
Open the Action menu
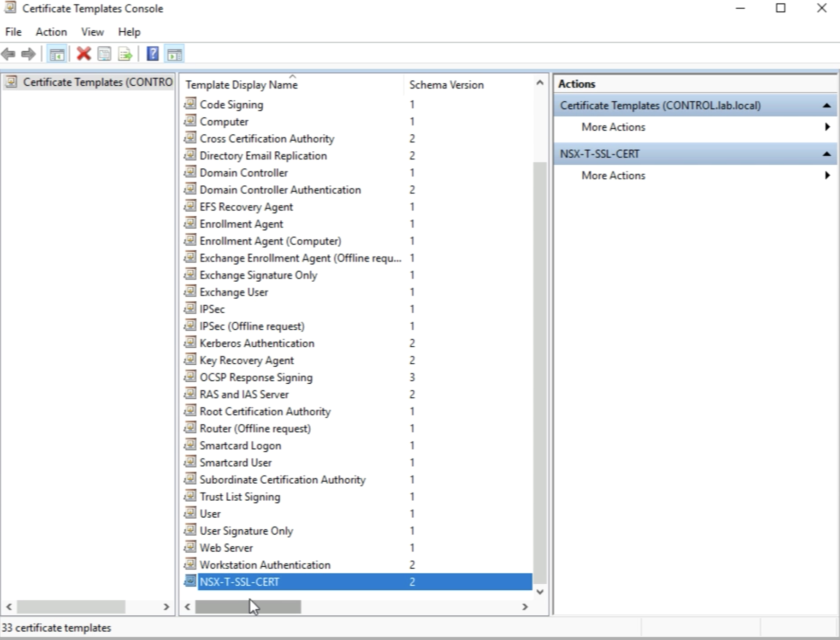51,32
